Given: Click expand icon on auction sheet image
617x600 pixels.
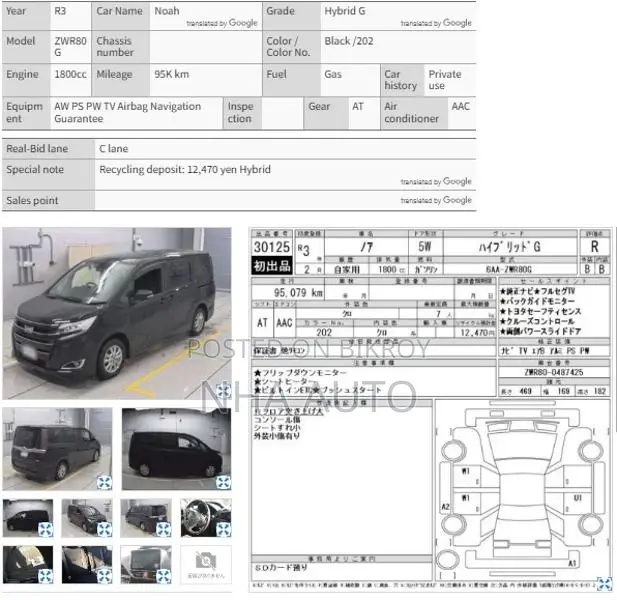Looking at the screenshot, I should 604,584.
